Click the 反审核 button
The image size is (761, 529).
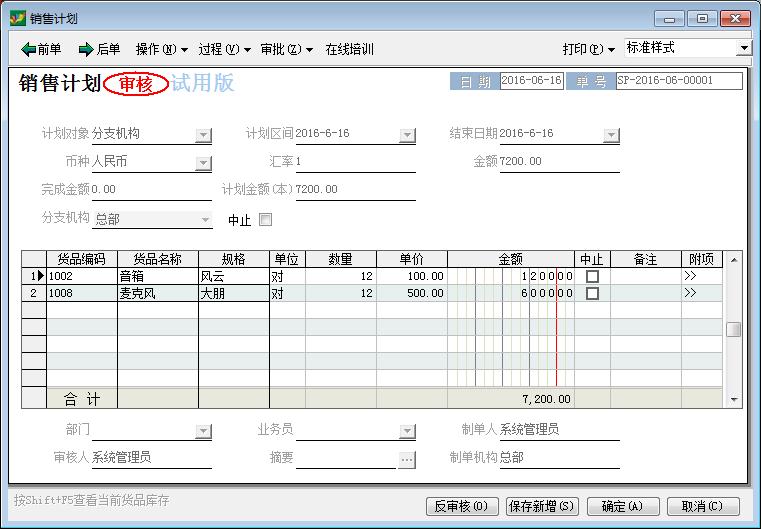[461, 506]
